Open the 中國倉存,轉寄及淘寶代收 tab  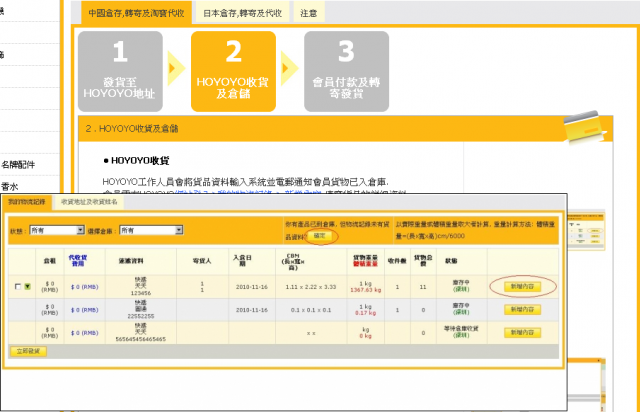136,13
